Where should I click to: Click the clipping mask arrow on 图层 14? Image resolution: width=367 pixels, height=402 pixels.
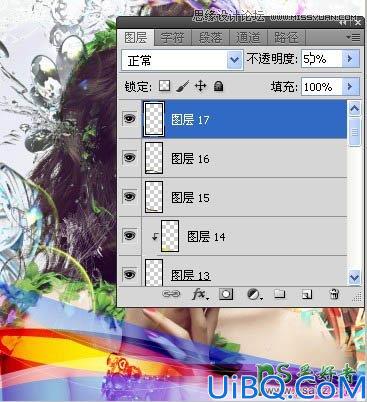tap(155, 237)
